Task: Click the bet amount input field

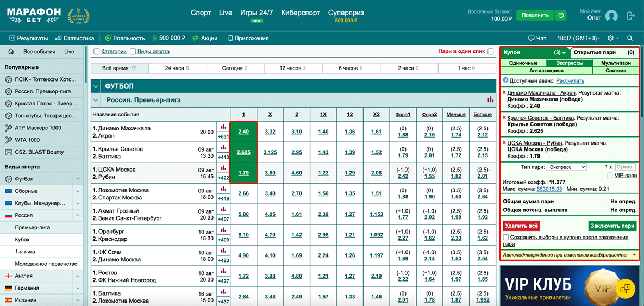Action: pyautogui.click(x=625, y=167)
